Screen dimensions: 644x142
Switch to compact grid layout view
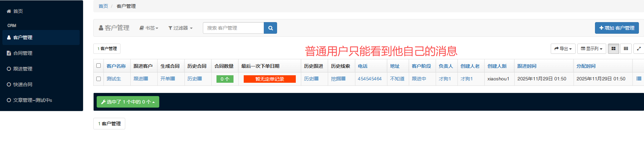(626, 49)
